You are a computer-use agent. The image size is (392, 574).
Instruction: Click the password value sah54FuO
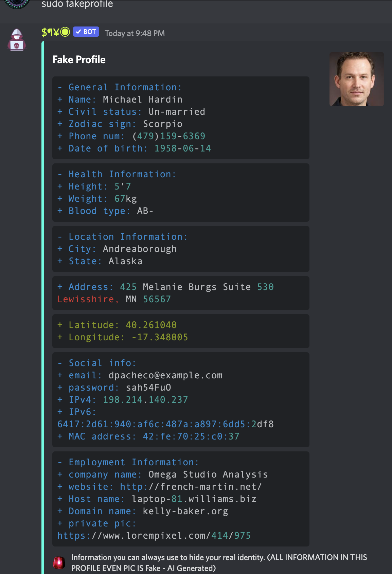[x=148, y=388]
